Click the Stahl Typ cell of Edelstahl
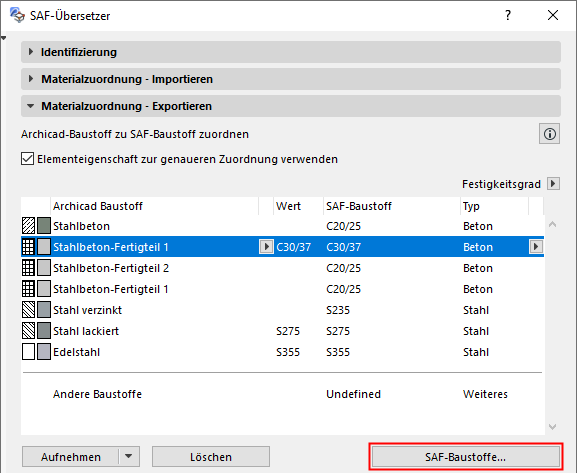This screenshot has height=473, width=577. pyautogui.click(x=476, y=352)
